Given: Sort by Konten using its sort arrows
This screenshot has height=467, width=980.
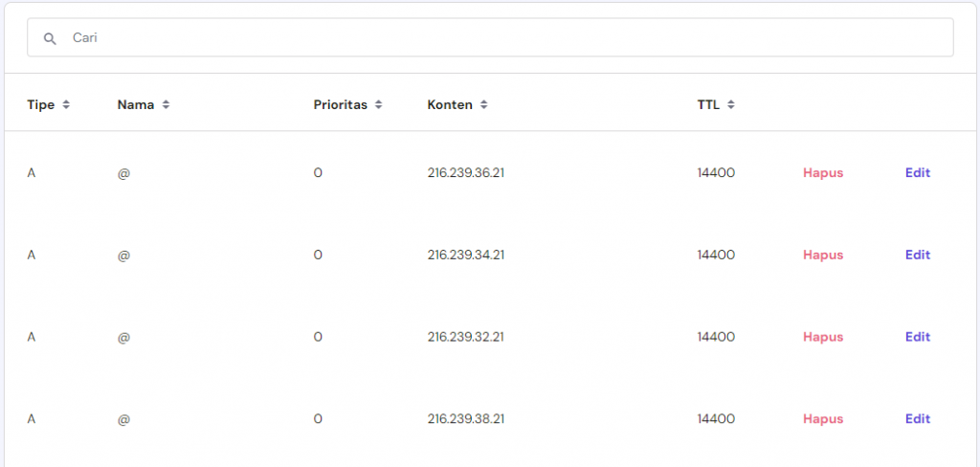Looking at the screenshot, I should (484, 105).
